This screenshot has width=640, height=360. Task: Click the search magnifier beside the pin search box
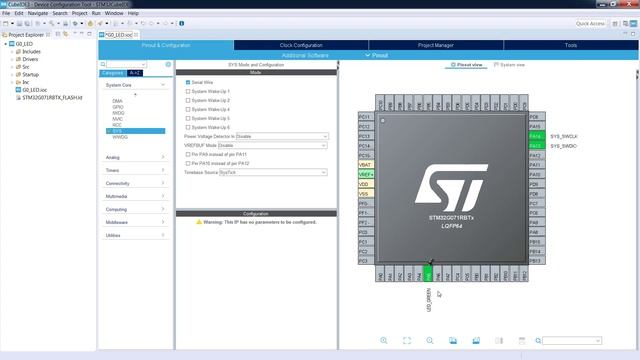click(x=538, y=340)
